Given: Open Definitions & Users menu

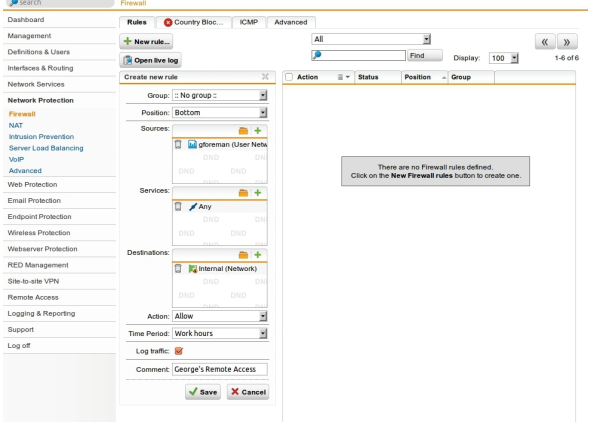Looking at the screenshot, I should [39, 52].
